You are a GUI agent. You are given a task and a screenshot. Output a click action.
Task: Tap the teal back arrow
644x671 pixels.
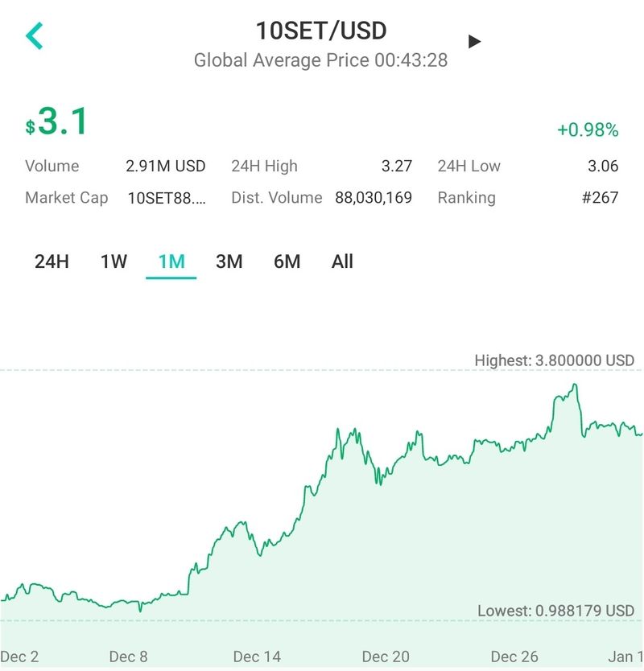35,36
